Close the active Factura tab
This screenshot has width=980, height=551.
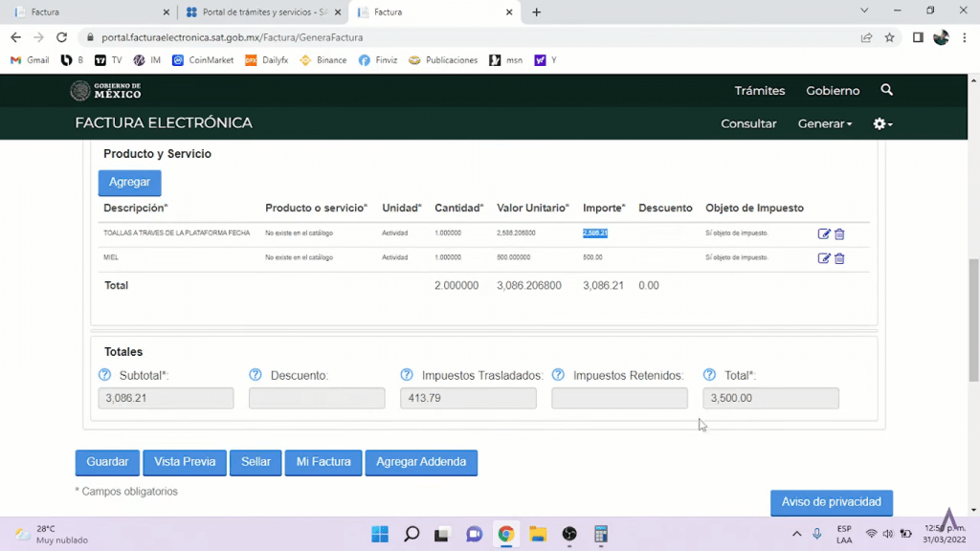[509, 11]
